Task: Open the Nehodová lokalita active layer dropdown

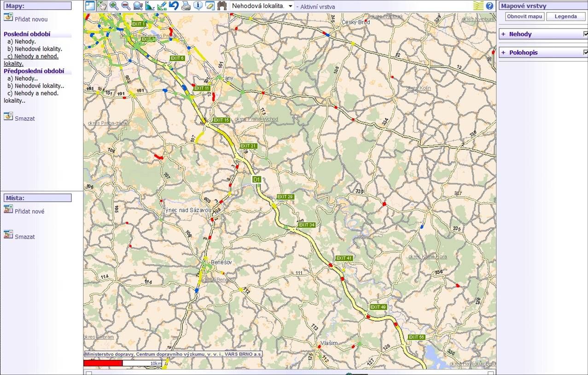Action: tap(262, 6)
